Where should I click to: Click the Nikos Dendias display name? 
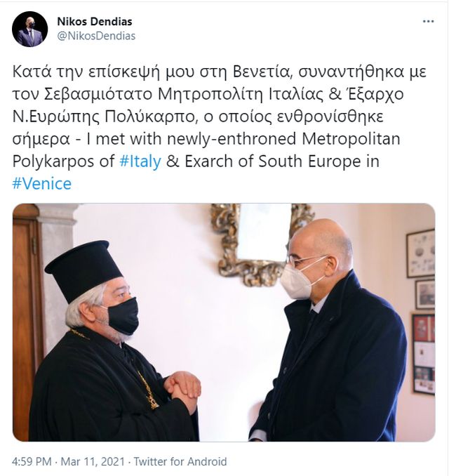[95, 22]
